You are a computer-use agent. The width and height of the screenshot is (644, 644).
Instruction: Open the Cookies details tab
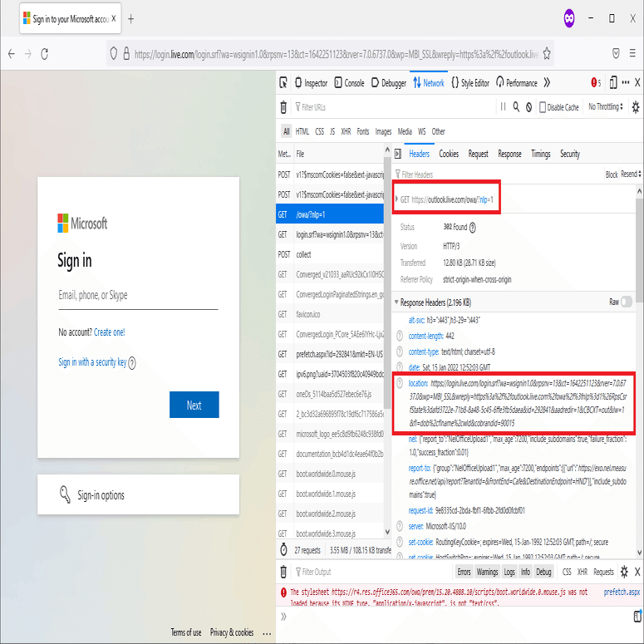coord(449,154)
